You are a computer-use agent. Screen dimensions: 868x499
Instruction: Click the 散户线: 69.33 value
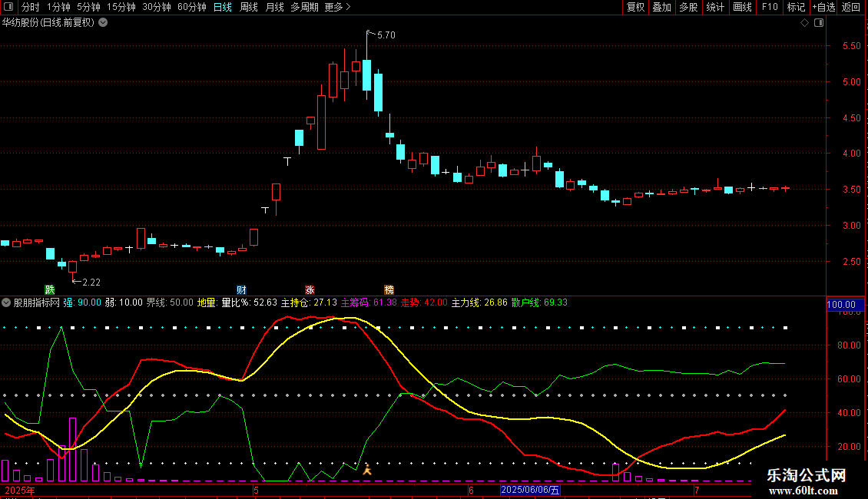point(539,302)
